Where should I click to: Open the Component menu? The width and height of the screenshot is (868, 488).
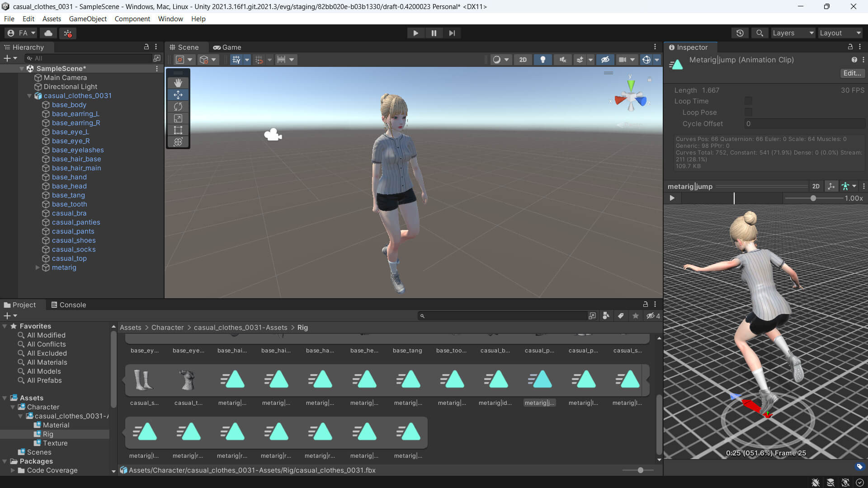pyautogui.click(x=132, y=19)
